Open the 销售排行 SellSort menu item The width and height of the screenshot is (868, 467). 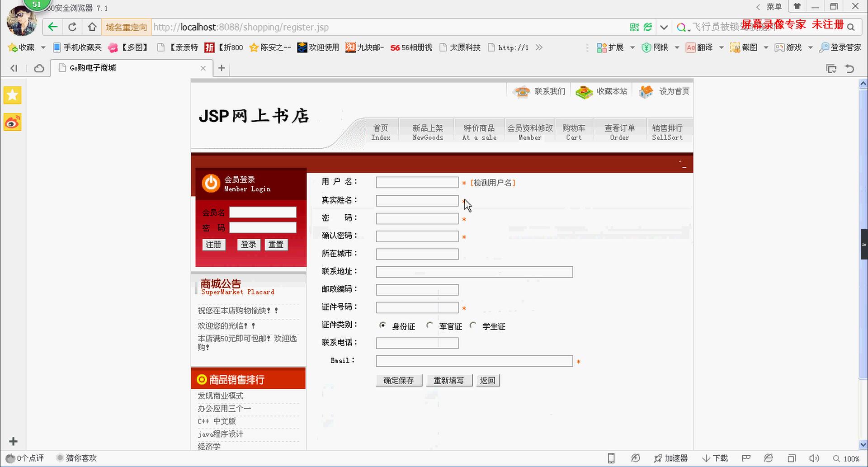pos(667,132)
